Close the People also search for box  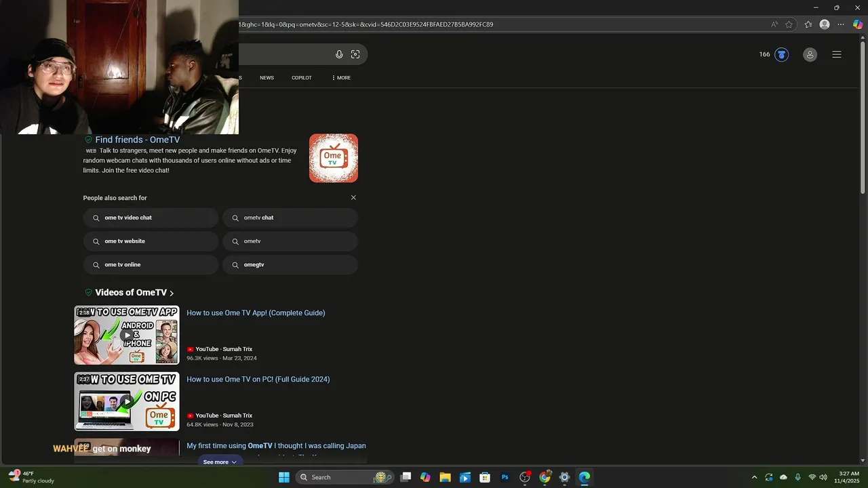click(353, 198)
